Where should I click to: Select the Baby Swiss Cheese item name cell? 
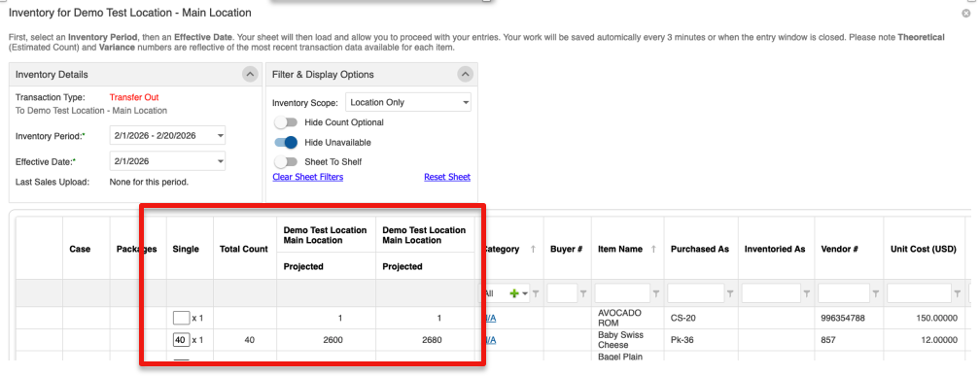coord(627,340)
